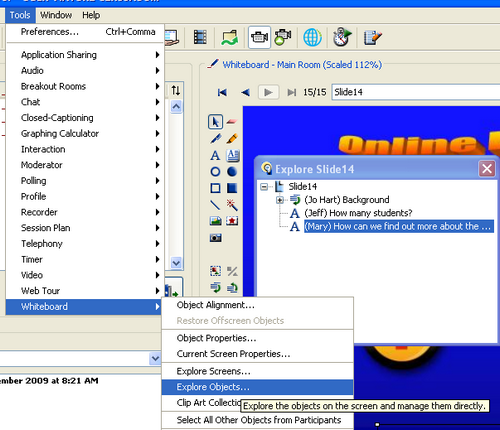Expand the (Jo Hart) Background node
Screen dimensions: 500x430
(x=280, y=200)
